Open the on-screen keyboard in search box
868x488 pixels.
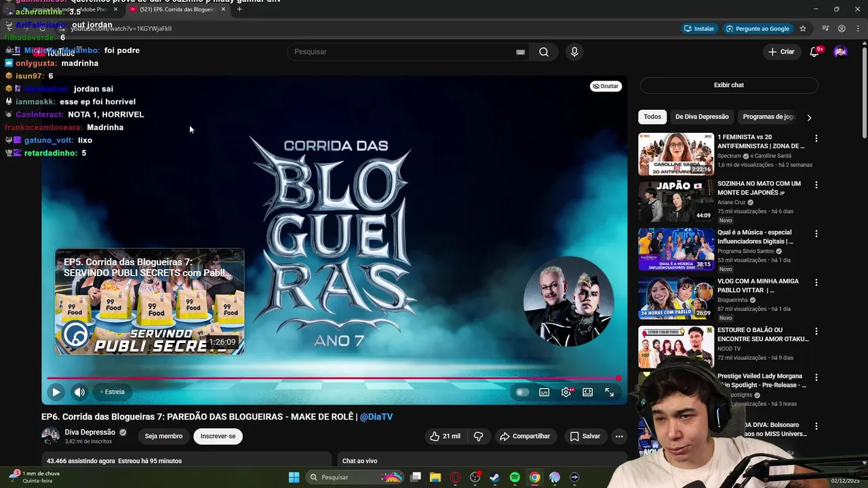tap(520, 52)
